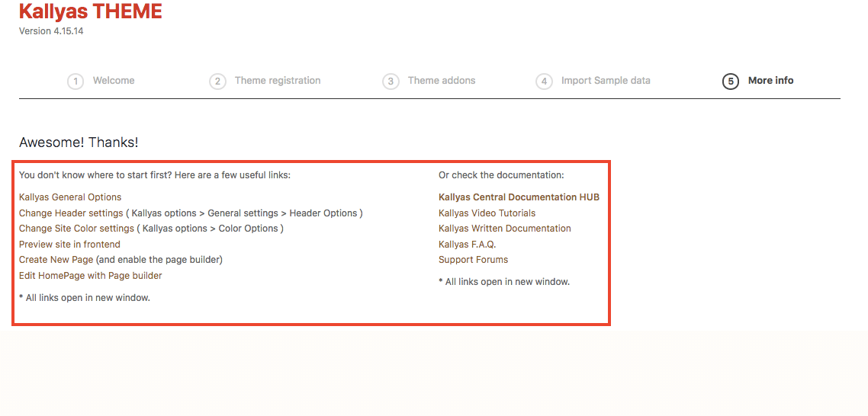
Task: Click 'You don't know where to start first?' text
Action: 96,175
